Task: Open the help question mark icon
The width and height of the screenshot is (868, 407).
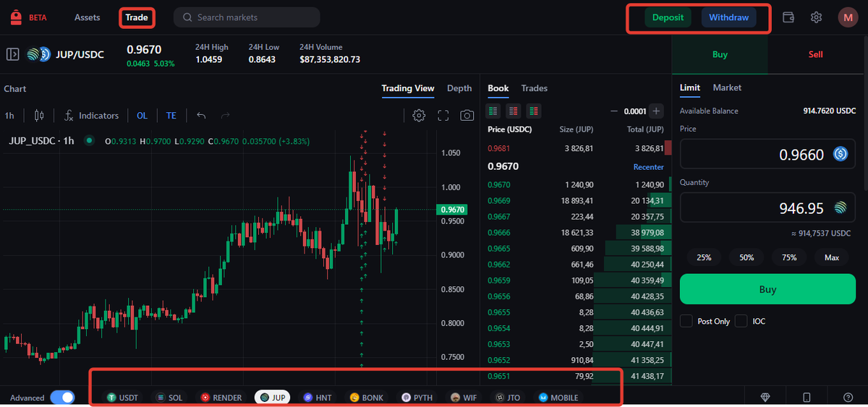Action: coord(848,397)
